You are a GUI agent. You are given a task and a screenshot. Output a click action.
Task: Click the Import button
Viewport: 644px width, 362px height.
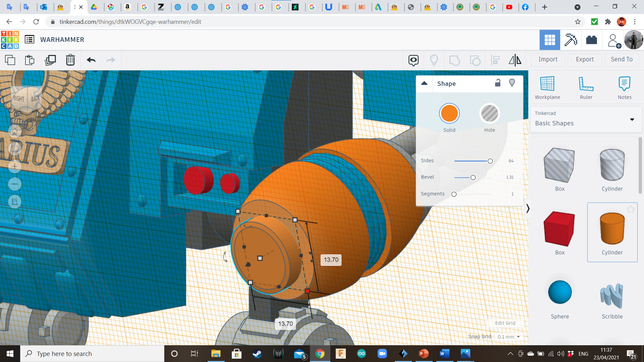tap(548, 59)
